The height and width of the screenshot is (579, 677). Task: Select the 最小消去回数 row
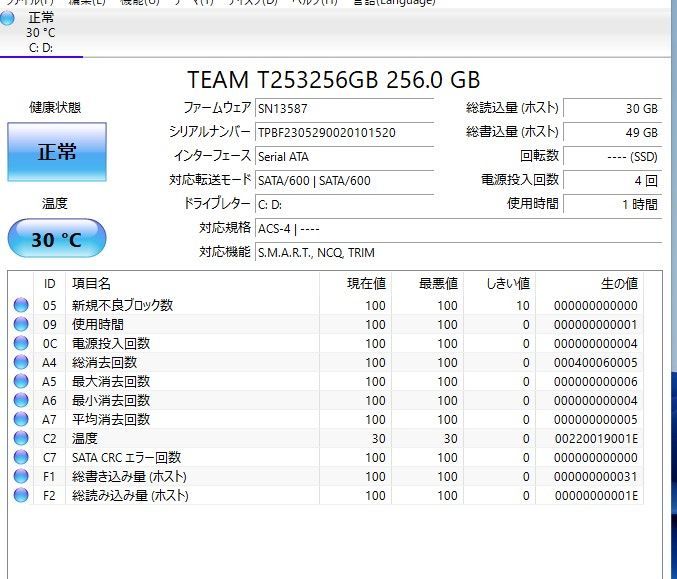click(x=326, y=400)
